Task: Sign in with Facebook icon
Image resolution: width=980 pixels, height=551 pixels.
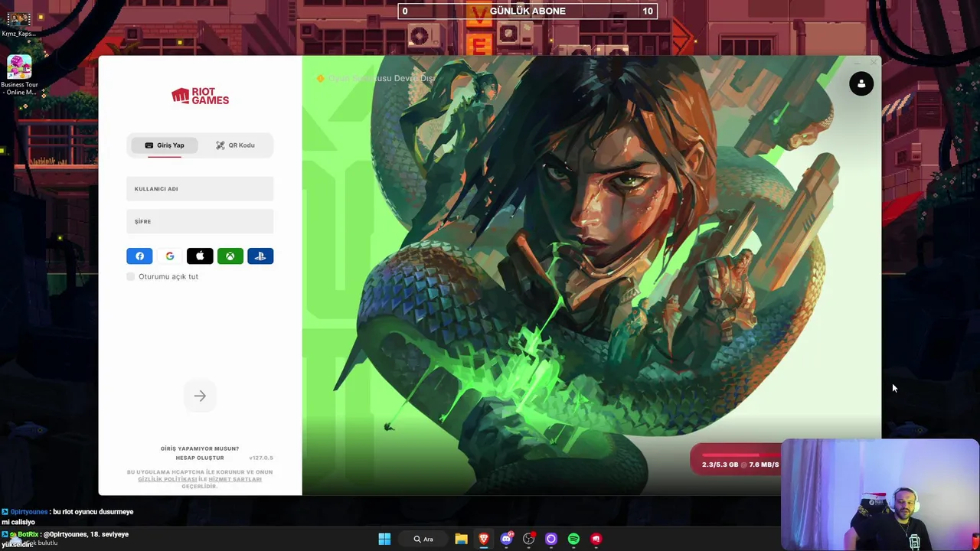Action: [139, 256]
